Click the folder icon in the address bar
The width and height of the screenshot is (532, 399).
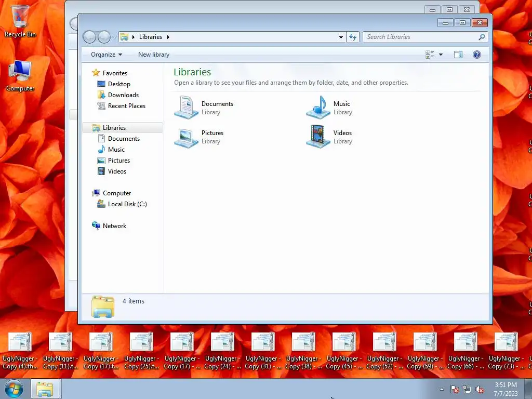[124, 37]
